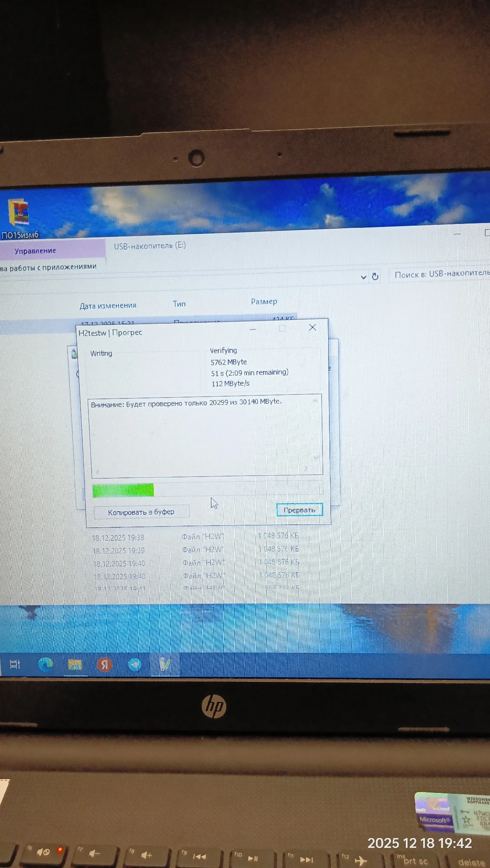Viewport: 490px width, 868px height.
Task: Click the 112 MByte/s speed readout
Action: [x=230, y=384]
